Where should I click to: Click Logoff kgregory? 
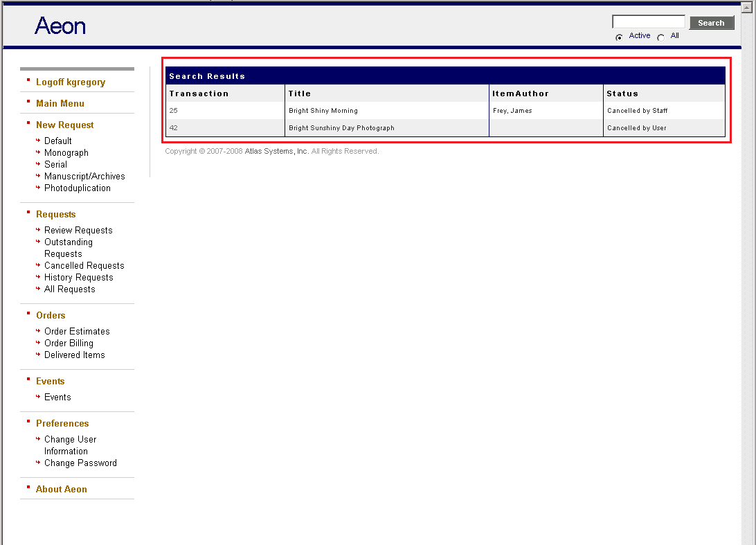click(x=71, y=82)
